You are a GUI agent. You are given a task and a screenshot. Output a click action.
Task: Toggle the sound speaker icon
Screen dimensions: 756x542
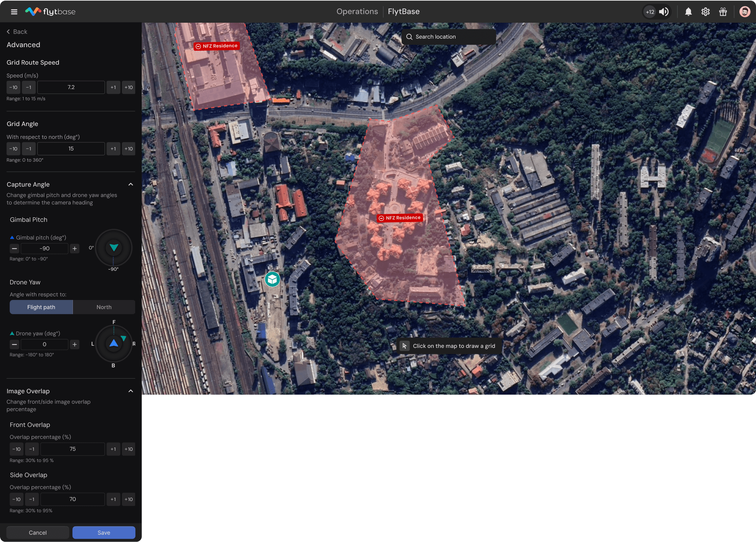point(664,12)
